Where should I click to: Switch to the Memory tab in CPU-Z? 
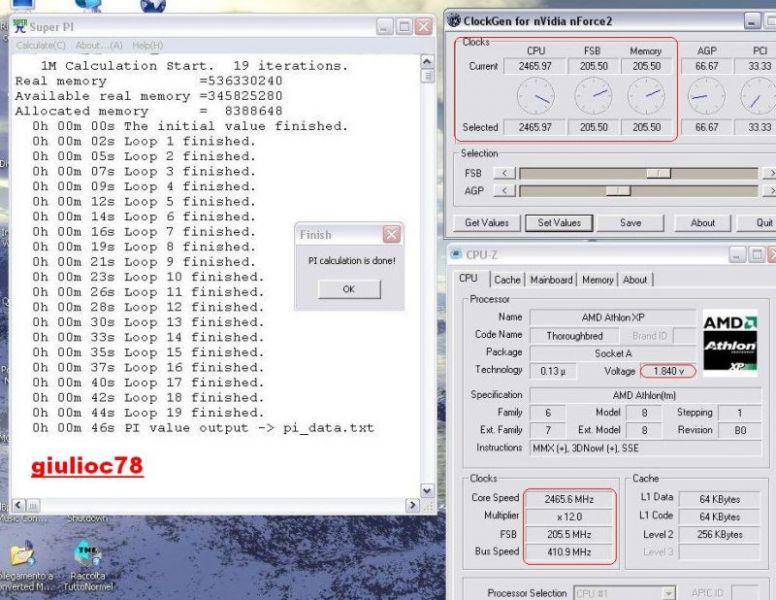click(x=597, y=280)
